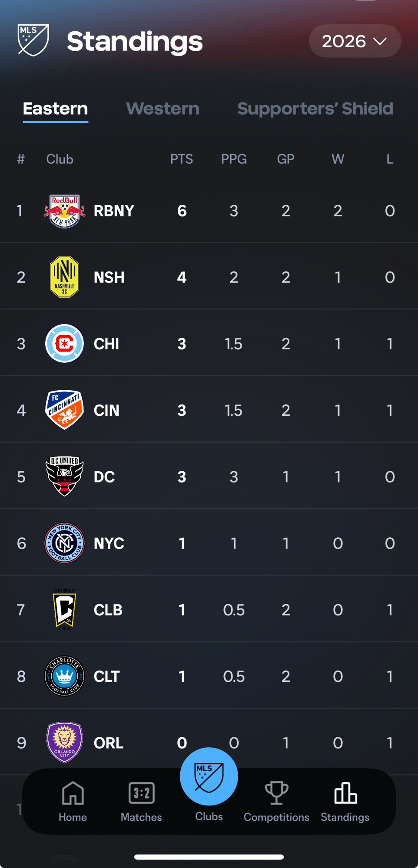Tap the Chicago Fire crest

(64, 344)
